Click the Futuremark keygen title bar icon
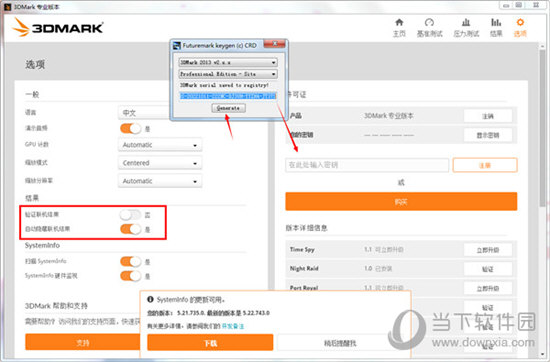 [x=177, y=45]
